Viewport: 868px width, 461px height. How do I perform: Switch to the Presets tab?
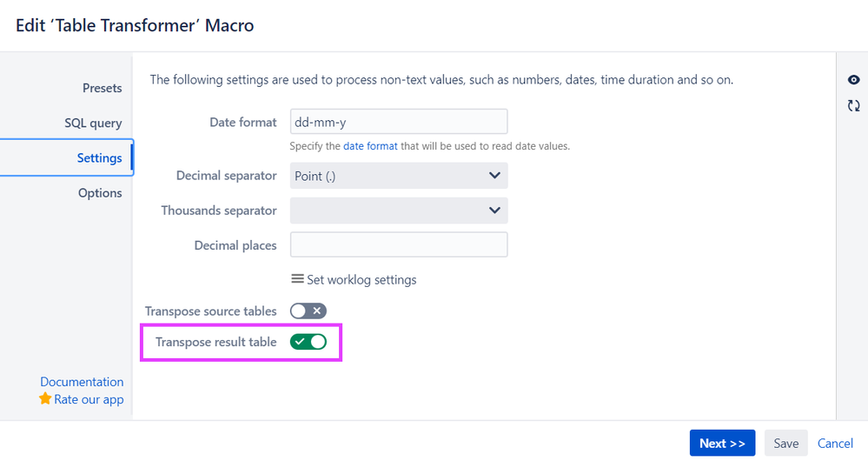(102, 88)
